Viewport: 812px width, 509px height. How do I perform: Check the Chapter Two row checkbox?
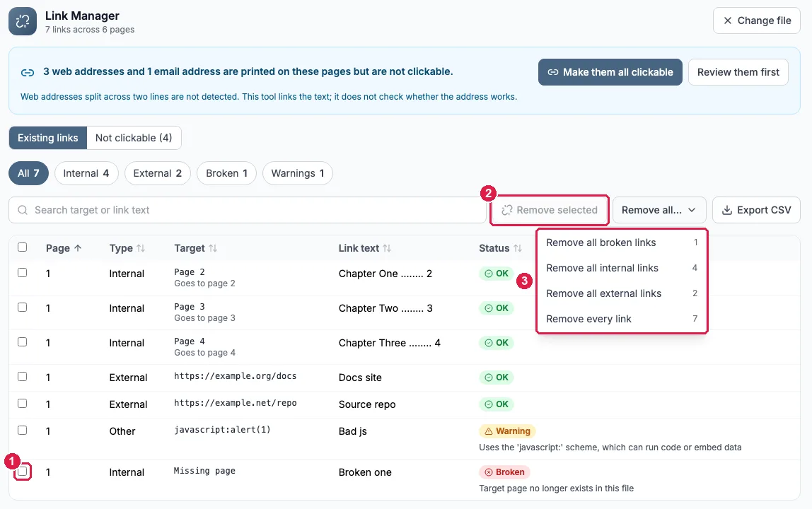[x=22, y=307]
